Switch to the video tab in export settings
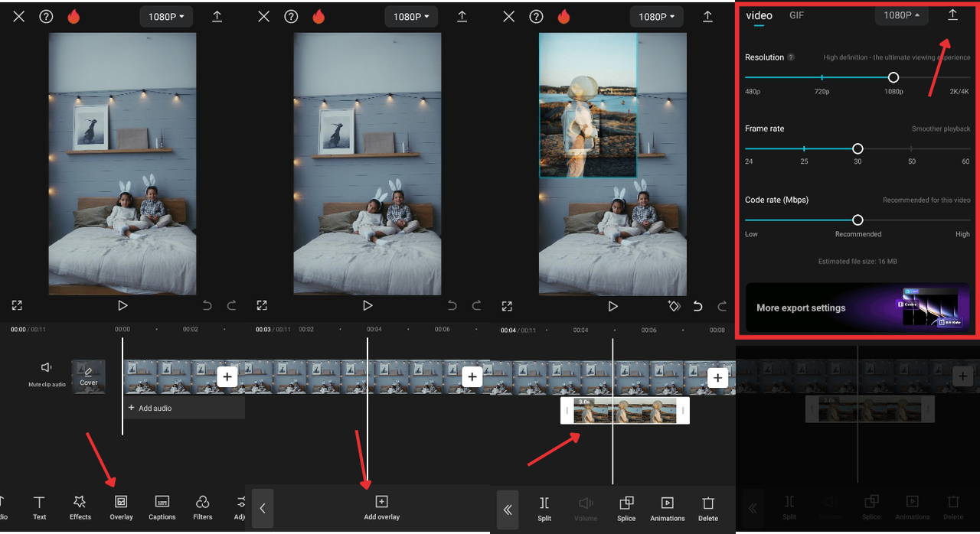This screenshot has height=534, width=980. (x=759, y=15)
